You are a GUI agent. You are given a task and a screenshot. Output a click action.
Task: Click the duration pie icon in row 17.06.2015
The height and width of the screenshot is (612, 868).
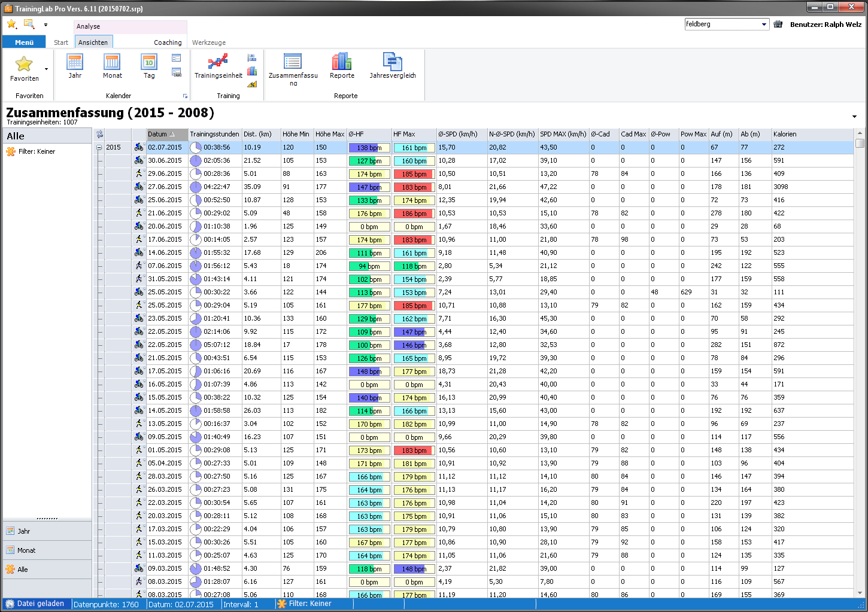coord(195,239)
